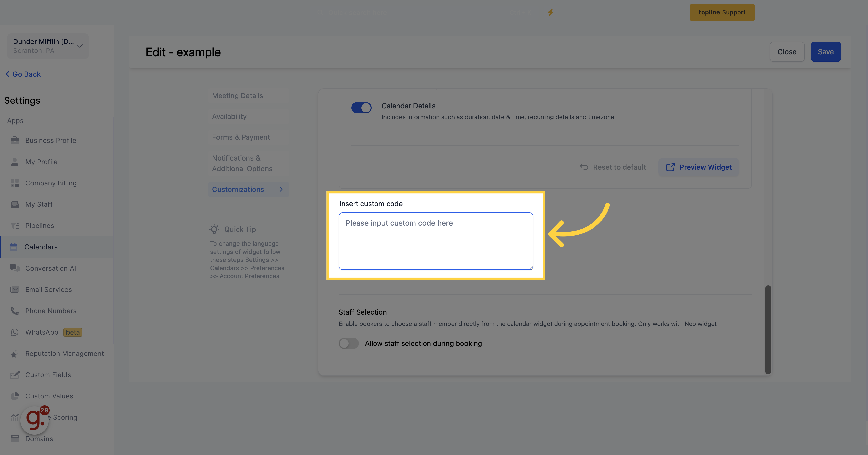
Task: Click the Domains icon in sidebar
Action: 14,438
